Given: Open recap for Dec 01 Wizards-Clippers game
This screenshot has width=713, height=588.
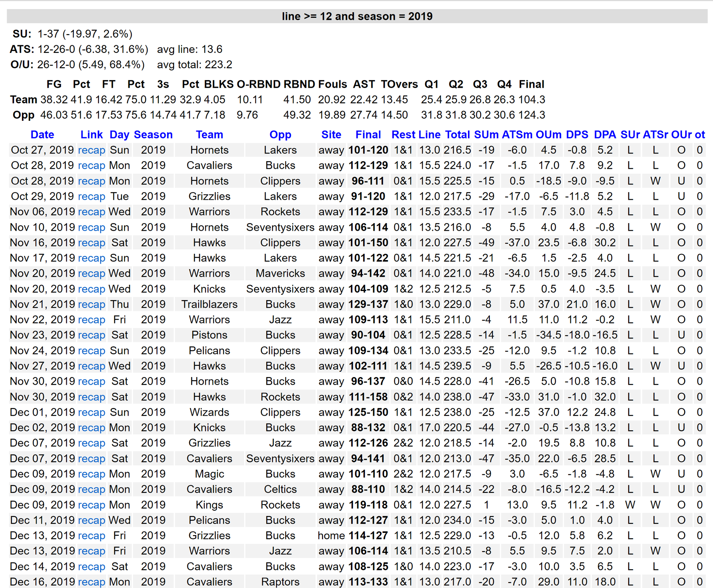Looking at the screenshot, I should click(92, 412).
